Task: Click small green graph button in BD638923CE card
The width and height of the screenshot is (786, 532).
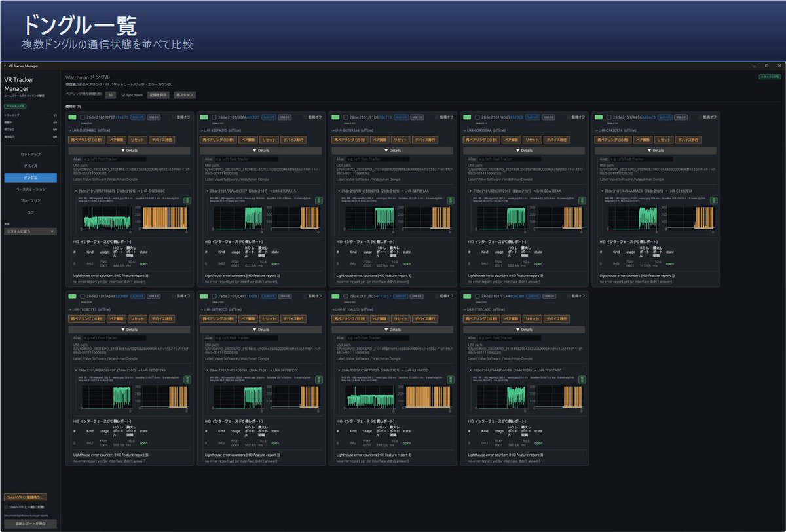Action: [583, 200]
